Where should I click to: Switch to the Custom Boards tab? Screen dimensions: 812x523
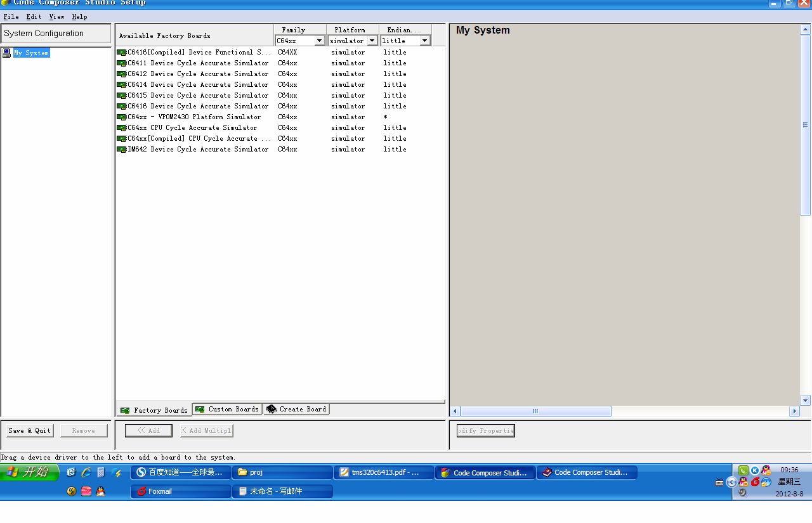pos(227,410)
